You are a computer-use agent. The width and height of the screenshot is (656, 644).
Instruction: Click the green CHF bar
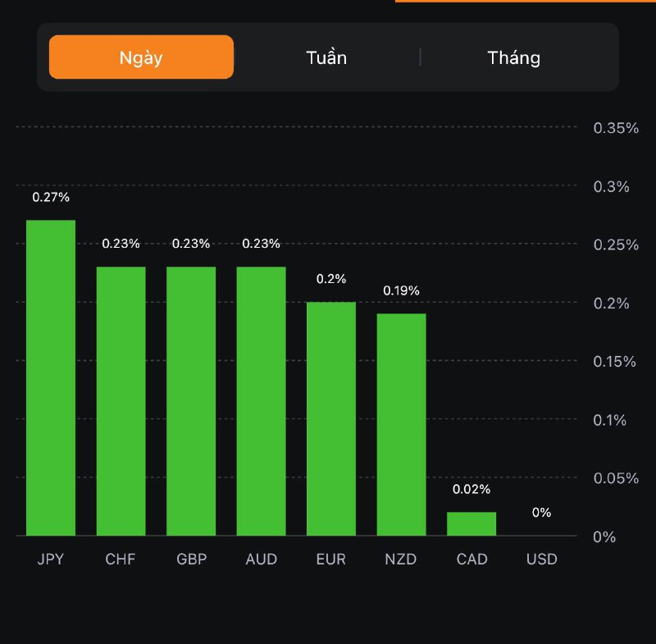[121, 400]
